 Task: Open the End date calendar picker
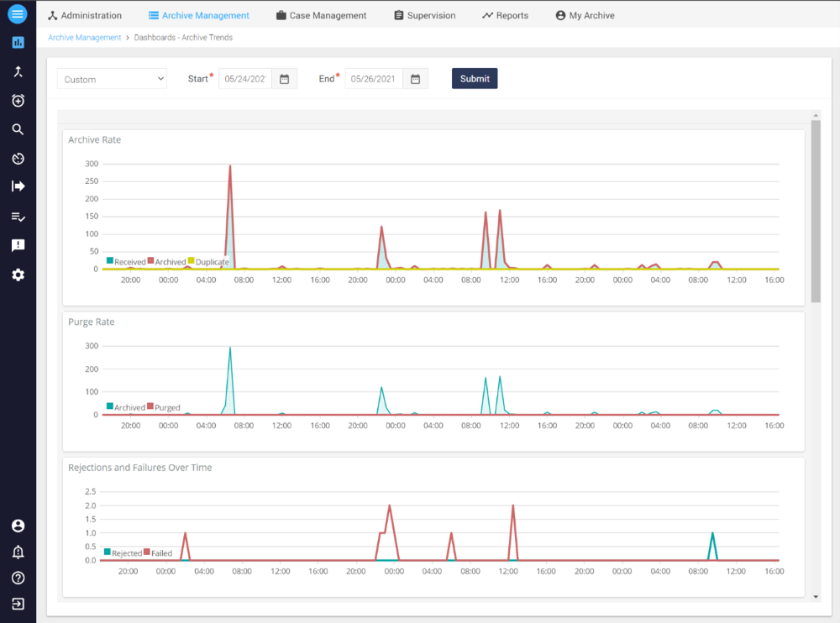click(x=415, y=79)
